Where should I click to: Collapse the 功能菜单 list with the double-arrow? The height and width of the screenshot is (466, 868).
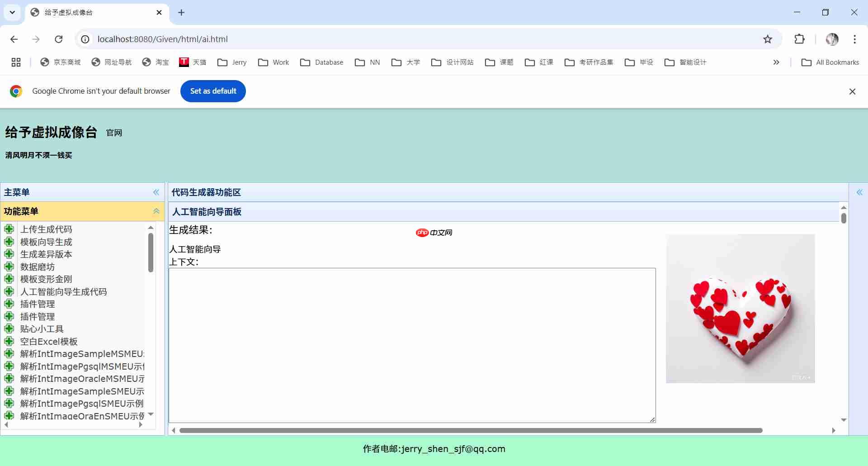pyautogui.click(x=156, y=211)
